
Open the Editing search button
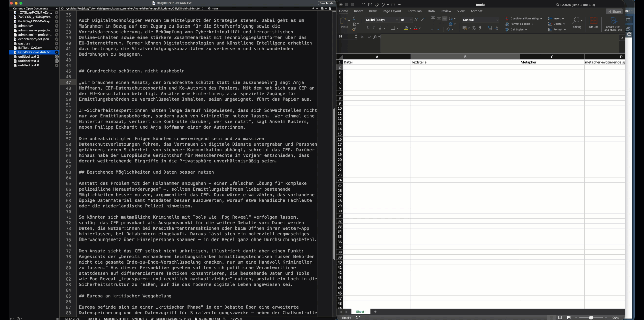click(577, 23)
